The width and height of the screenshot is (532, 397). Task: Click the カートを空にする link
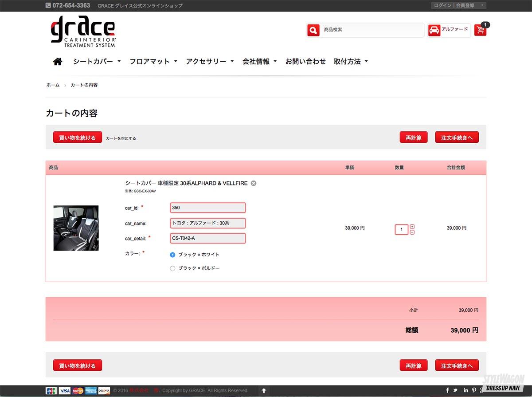click(x=121, y=138)
